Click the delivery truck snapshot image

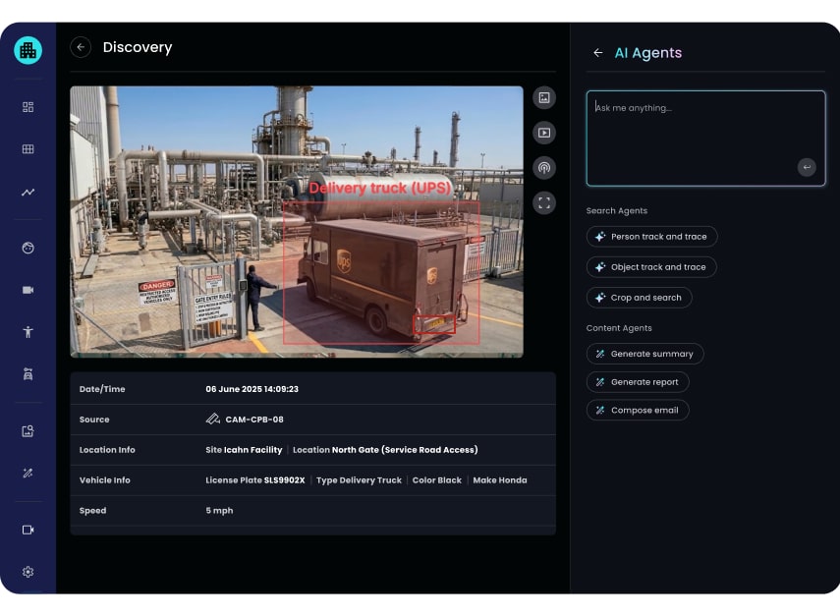click(297, 222)
